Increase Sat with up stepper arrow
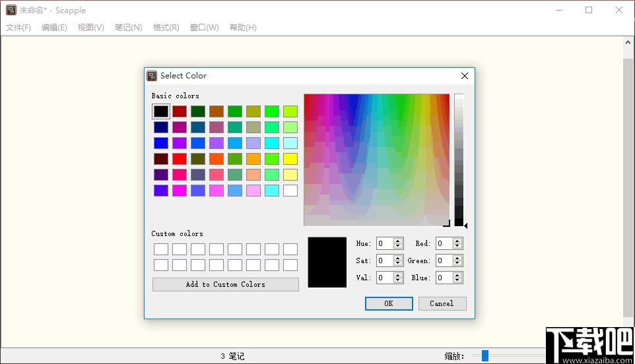 398,258
